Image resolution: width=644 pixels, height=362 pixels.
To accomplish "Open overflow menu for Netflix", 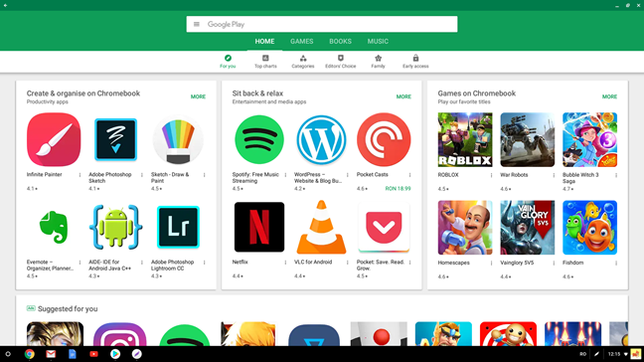I will (x=285, y=263).
